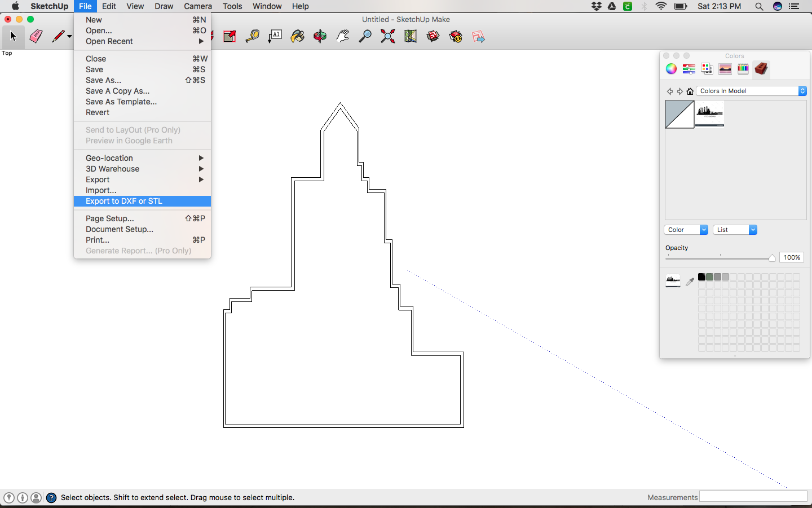Select Revert from File menu

coord(142,112)
